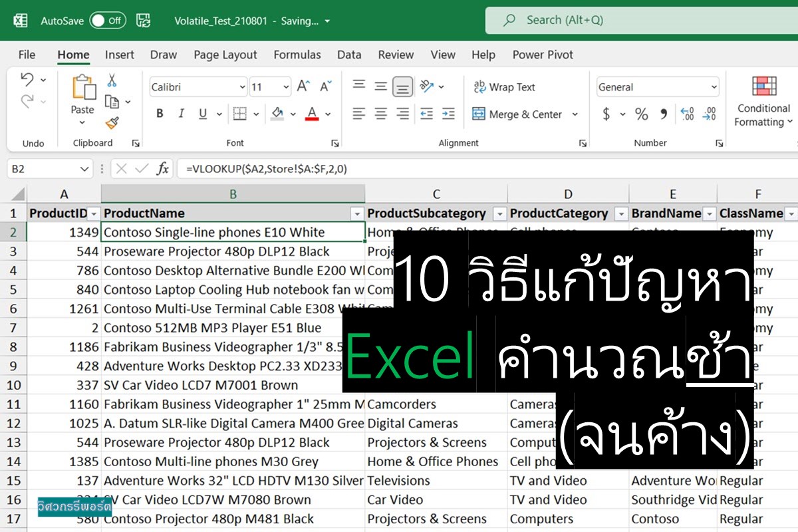Click the Borders icon

240,114
